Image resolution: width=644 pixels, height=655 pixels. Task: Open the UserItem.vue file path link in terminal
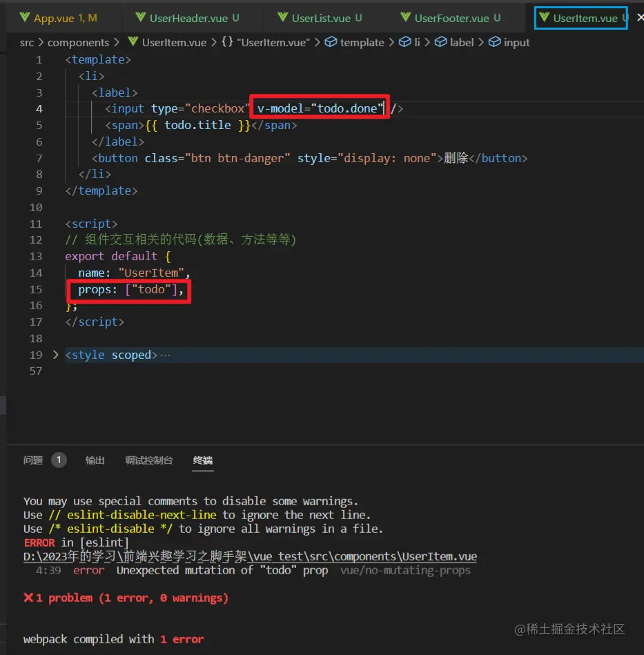click(250, 556)
